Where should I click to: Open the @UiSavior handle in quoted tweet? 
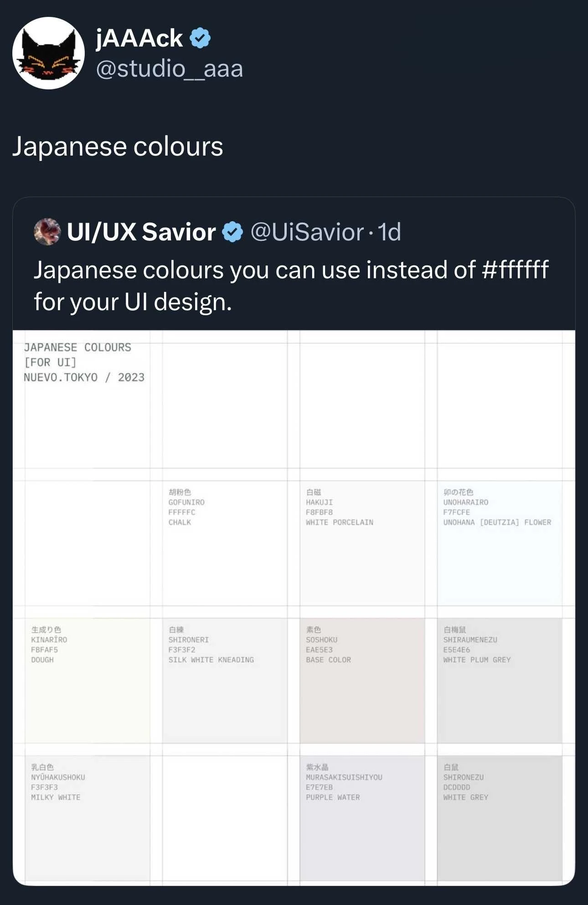307,232
